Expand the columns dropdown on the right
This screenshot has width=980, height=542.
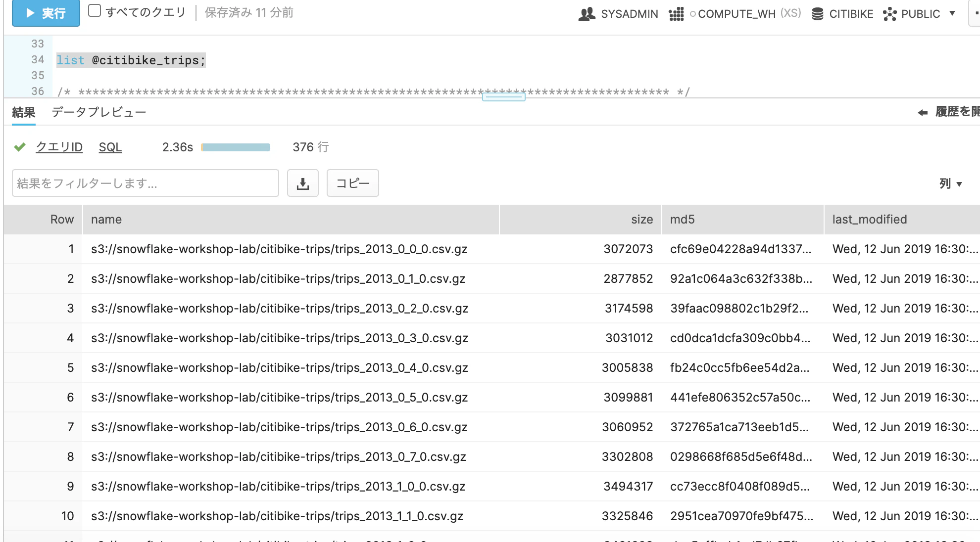click(950, 184)
